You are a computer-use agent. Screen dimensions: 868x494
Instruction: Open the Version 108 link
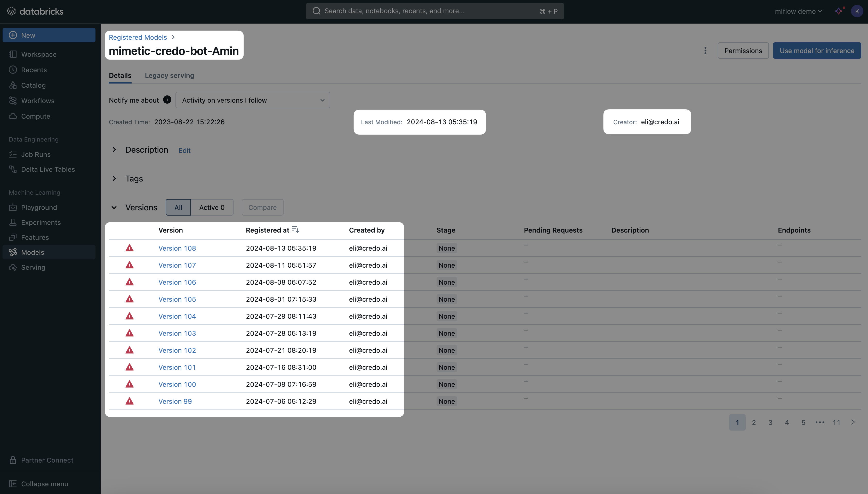point(177,248)
